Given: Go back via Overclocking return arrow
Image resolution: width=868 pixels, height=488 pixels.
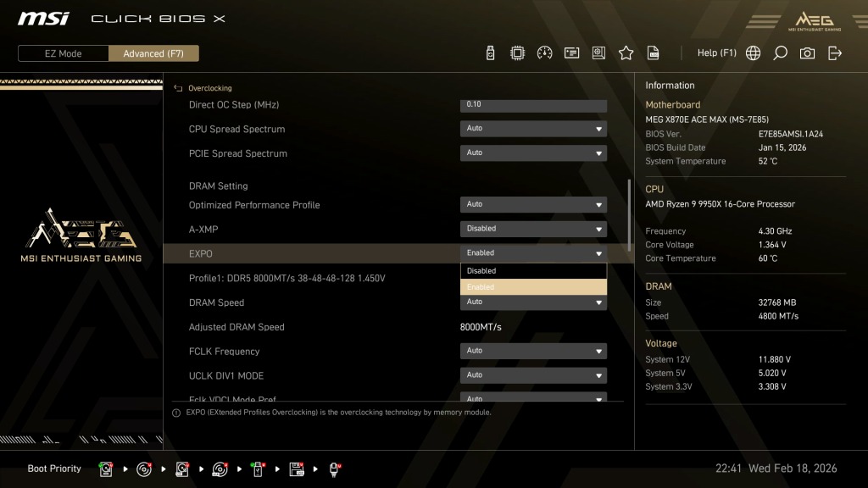Looking at the screenshot, I should pos(178,88).
